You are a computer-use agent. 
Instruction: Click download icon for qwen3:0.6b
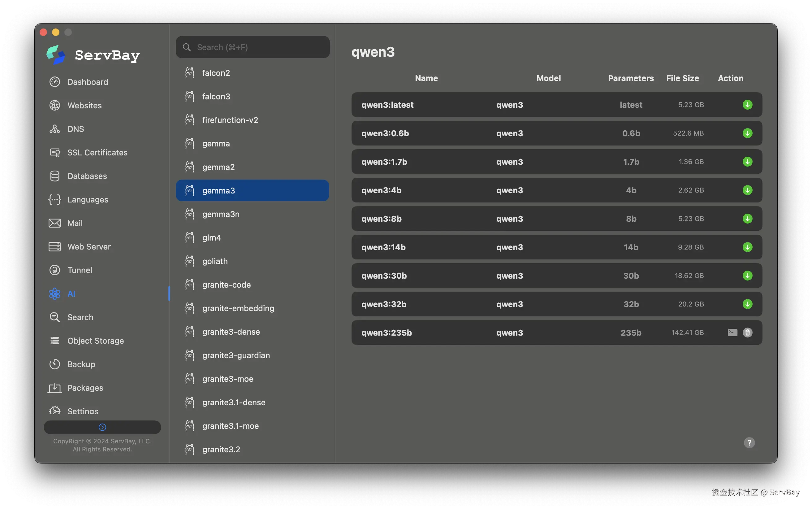(x=747, y=133)
